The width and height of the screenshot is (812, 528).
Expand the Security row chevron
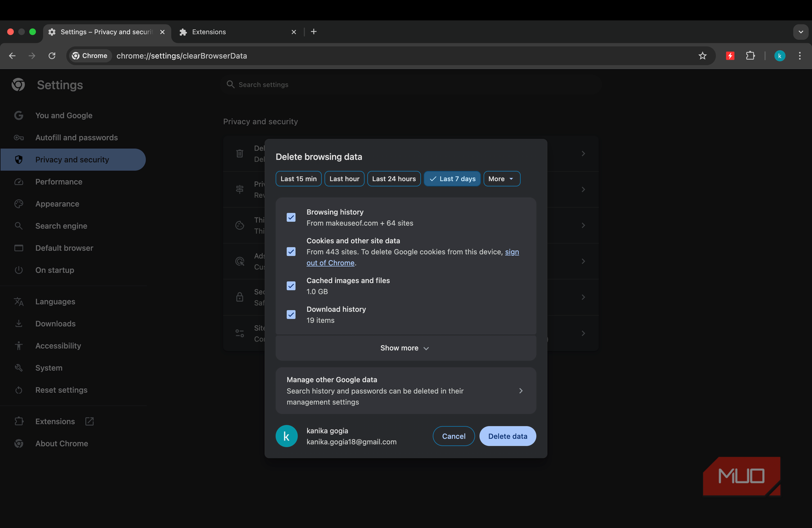coord(583,297)
